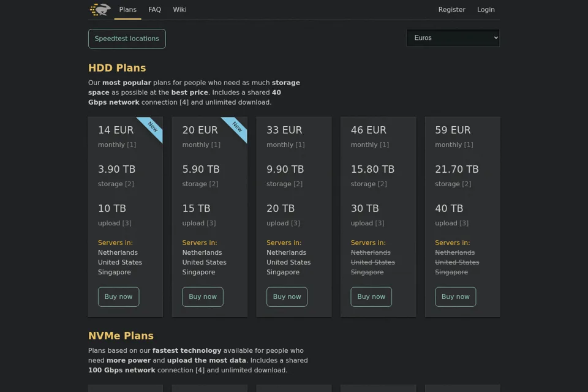Buy the 14 EUR HDD plan
The height and width of the screenshot is (392, 588).
(118, 296)
